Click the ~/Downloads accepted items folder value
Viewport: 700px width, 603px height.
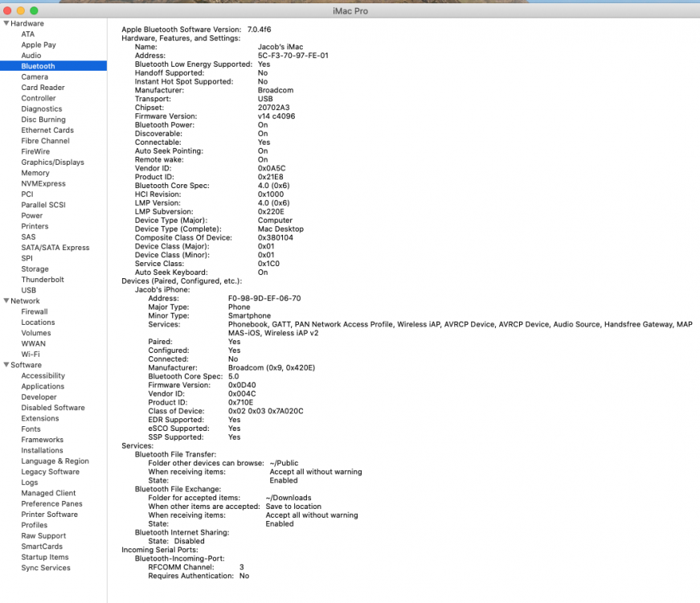point(289,498)
